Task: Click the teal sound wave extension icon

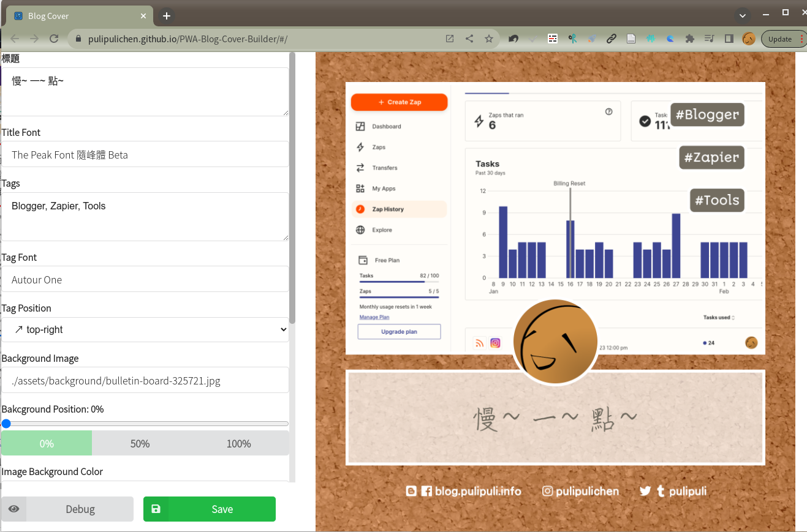Action: point(651,39)
